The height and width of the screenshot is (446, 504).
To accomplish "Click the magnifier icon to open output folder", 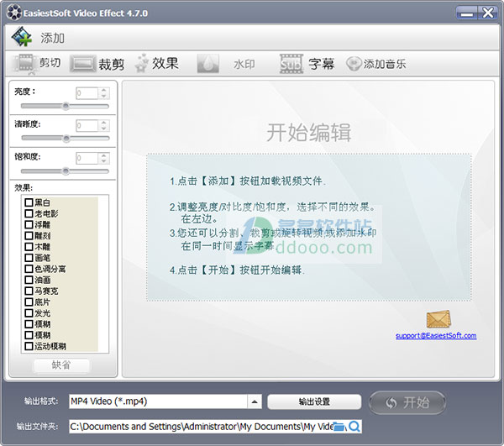I will (x=354, y=427).
